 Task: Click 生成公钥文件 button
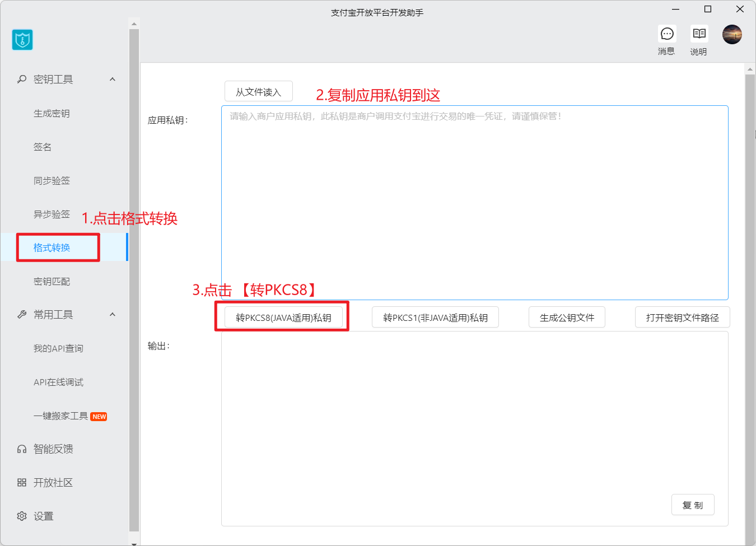point(567,318)
